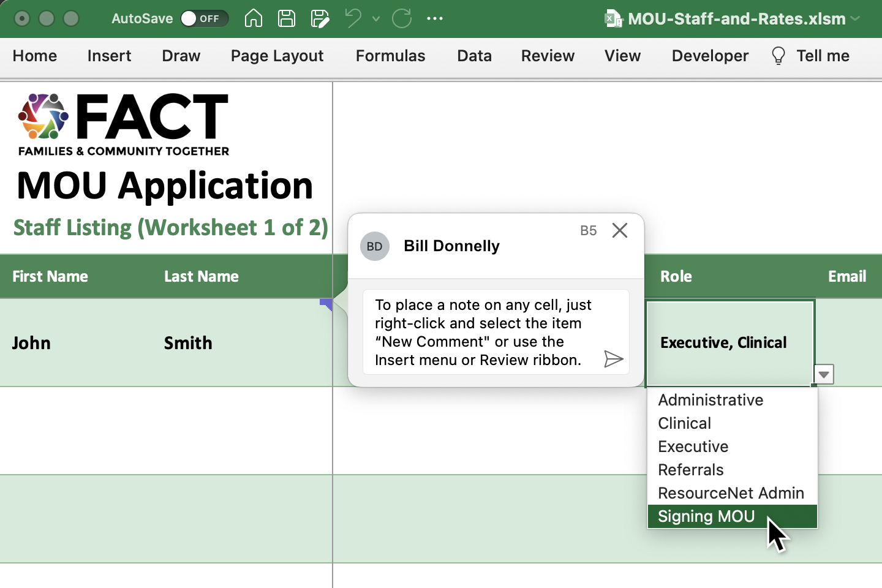Click the Home house icon in title bar

point(254,18)
